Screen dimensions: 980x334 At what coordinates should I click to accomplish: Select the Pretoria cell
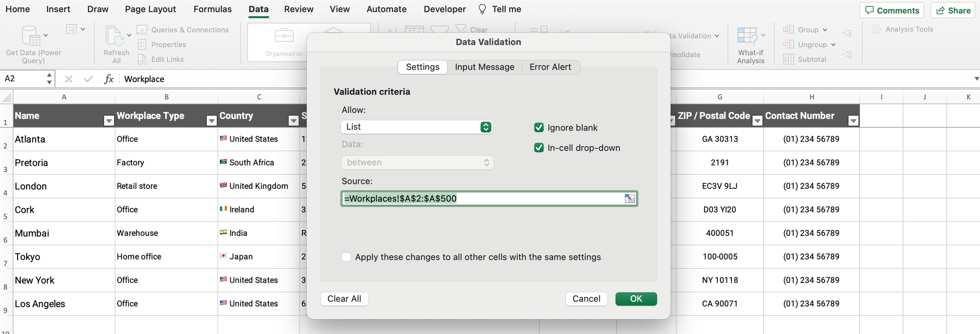tap(64, 163)
